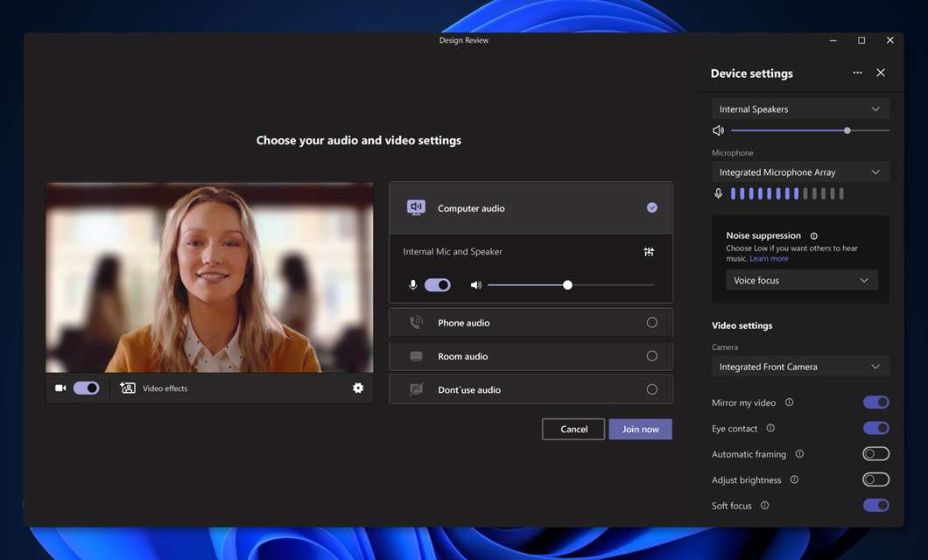Click the Noise suppression info icon
Viewport: 928px width, 560px height.
pyautogui.click(x=814, y=236)
